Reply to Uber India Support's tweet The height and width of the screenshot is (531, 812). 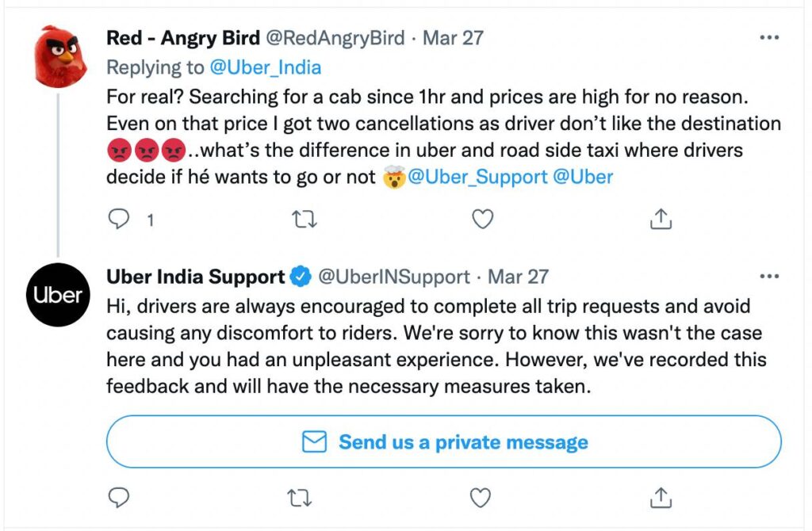118,497
